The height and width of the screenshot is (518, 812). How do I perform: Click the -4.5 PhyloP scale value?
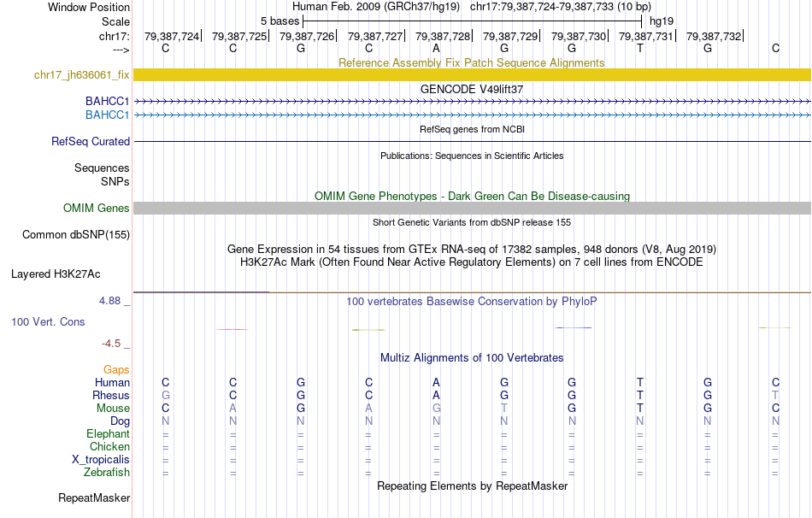[111, 344]
